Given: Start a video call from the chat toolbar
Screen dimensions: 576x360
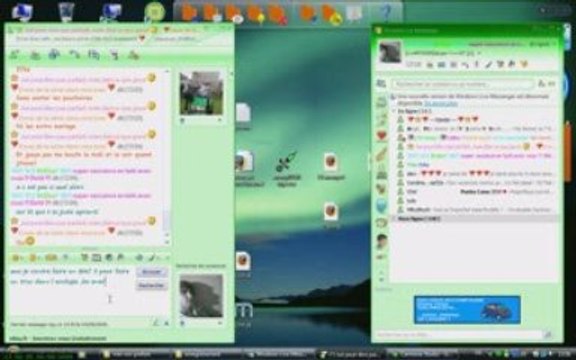Looking at the screenshot, I should click(x=54, y=55).
